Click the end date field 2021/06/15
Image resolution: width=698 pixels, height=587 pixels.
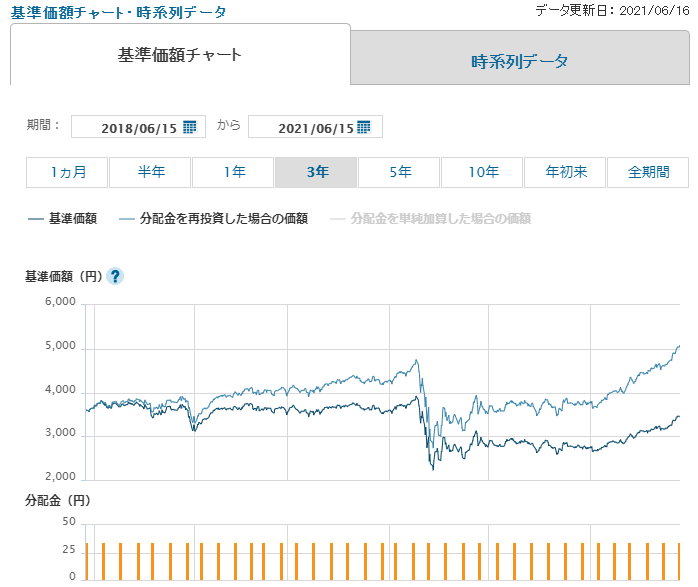[x=315, y=127]
